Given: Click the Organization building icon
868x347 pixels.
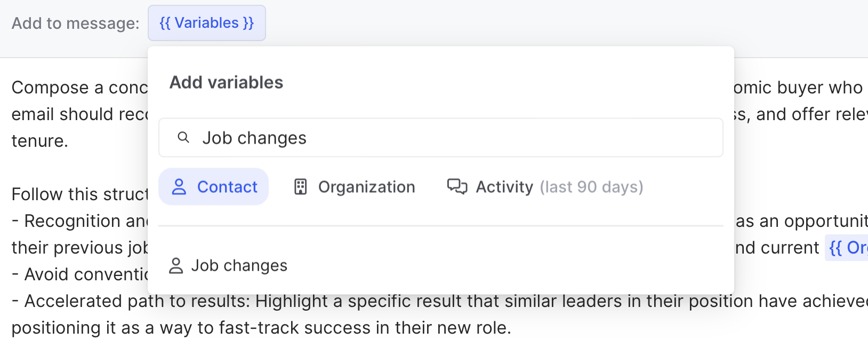Looking at the screenshot, I should pyautogui.click(x=301, y=187).
